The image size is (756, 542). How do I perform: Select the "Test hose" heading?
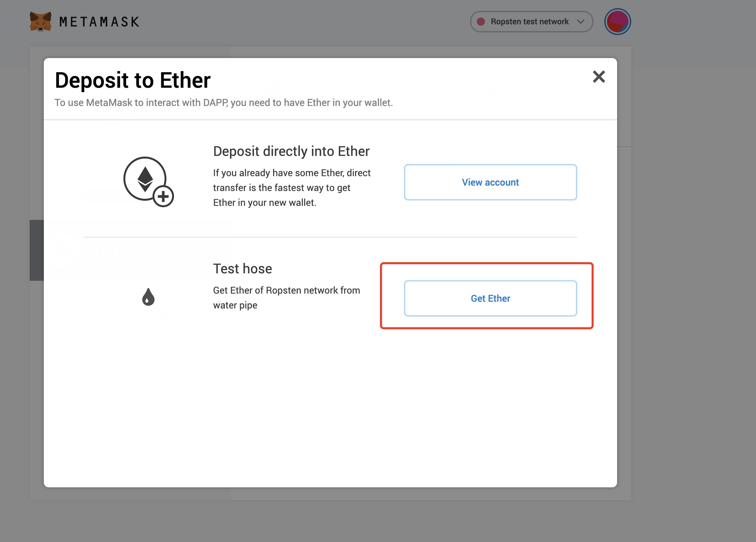click(242, 269)
